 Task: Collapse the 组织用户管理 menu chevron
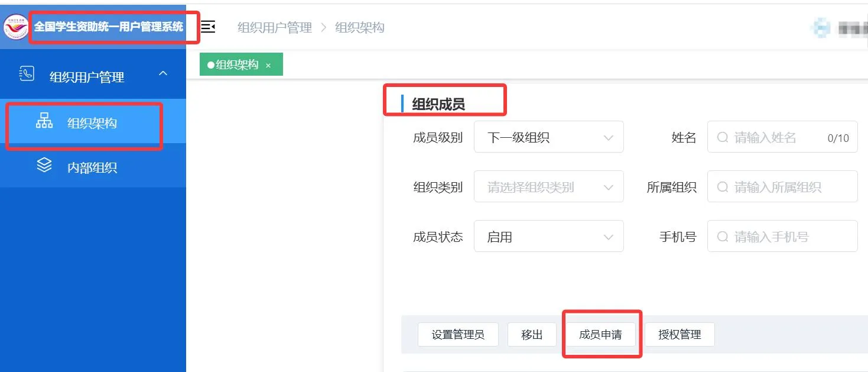click(x=164, y=74)
